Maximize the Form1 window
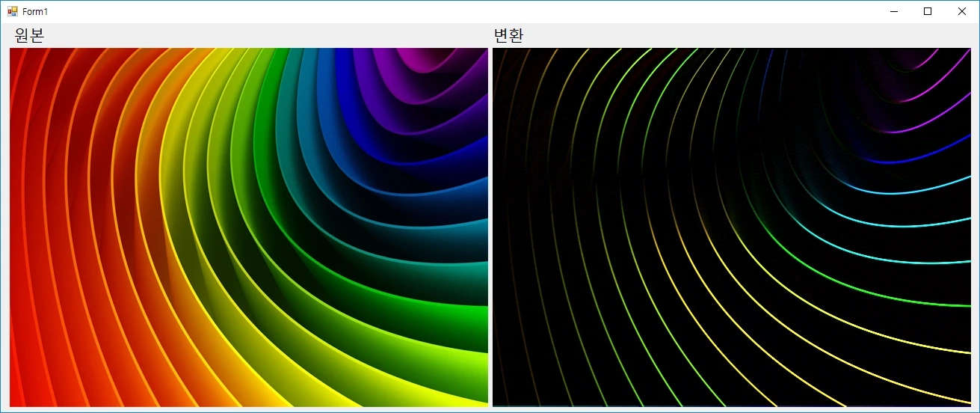This screenshot has height=413, width=980. point(928,11)
